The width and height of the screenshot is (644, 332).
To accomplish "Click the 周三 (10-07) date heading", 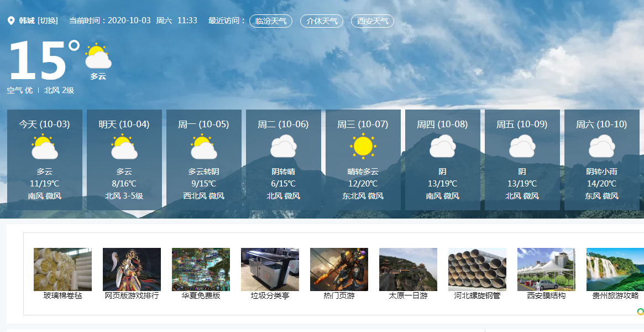I will pos(363,124).
